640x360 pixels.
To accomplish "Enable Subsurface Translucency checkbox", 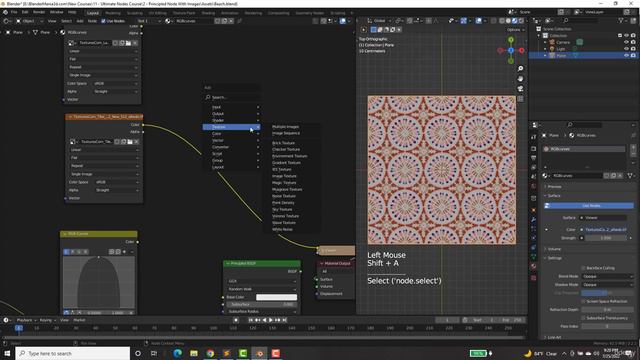I will pos(583,318).
